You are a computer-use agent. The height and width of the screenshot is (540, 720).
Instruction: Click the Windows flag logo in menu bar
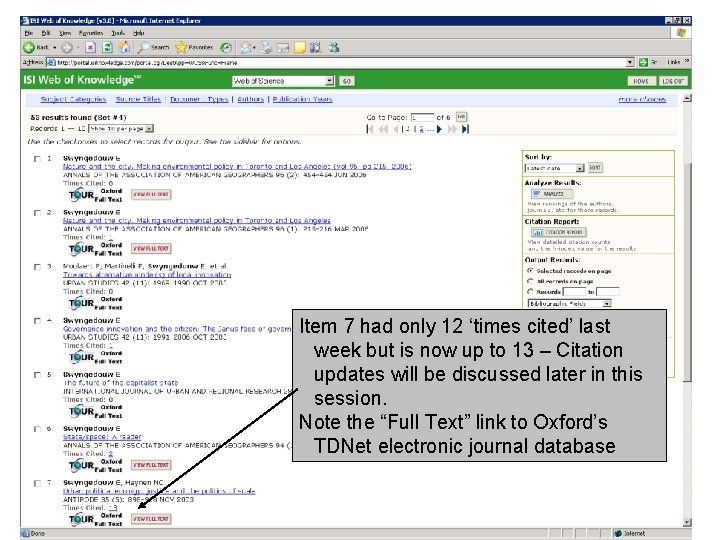coord(681,33)
